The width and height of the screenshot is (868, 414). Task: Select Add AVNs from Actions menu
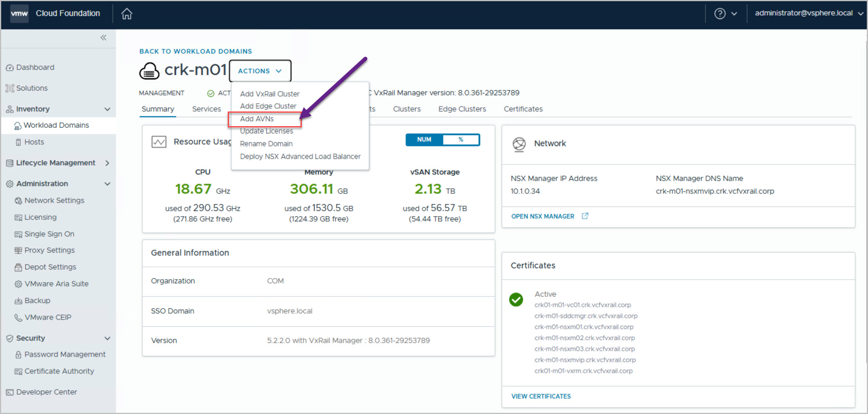(x=257, y=119)
